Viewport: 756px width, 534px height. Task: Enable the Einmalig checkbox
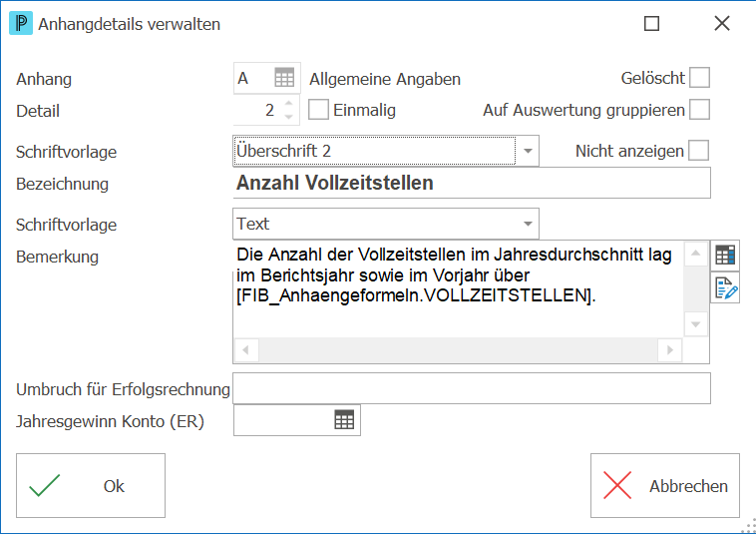tap(318, 110)
